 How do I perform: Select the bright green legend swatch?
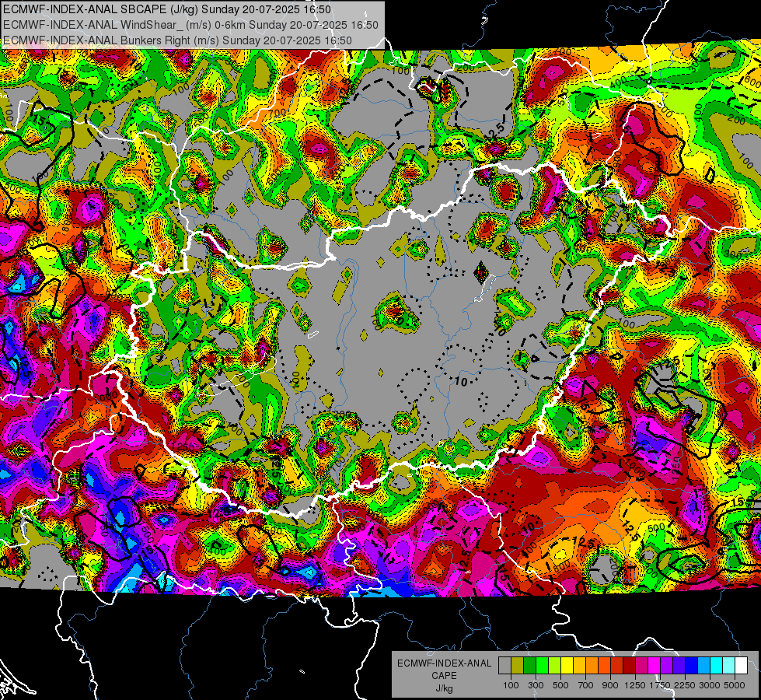(x=542, y=666)
